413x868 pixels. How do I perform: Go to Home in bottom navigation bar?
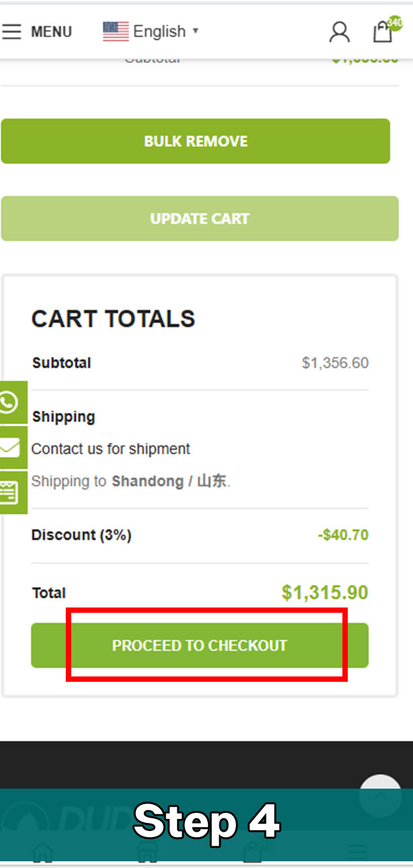[42, 852]
